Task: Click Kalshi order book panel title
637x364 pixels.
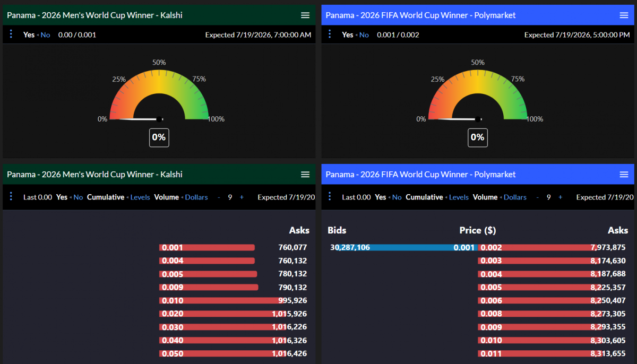Action: (x=94, y=175)
